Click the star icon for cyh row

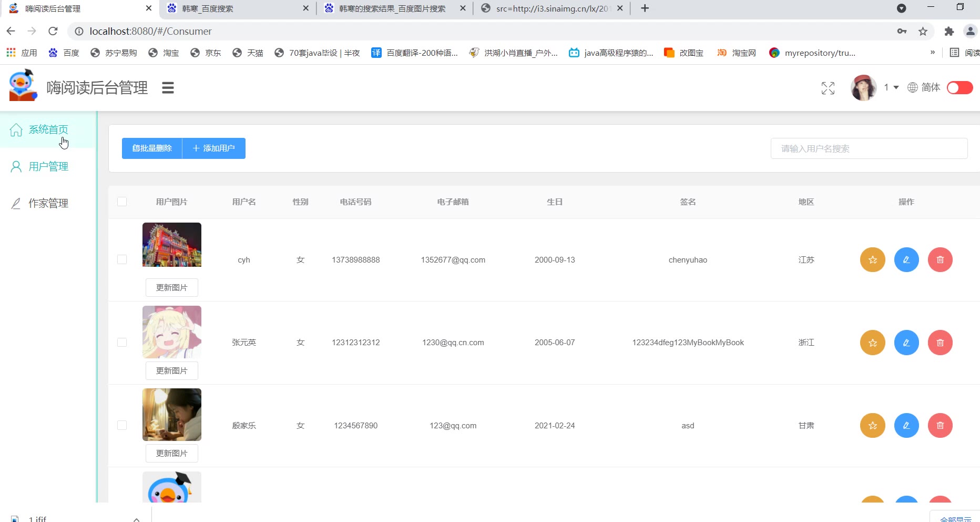coord(873,260)
